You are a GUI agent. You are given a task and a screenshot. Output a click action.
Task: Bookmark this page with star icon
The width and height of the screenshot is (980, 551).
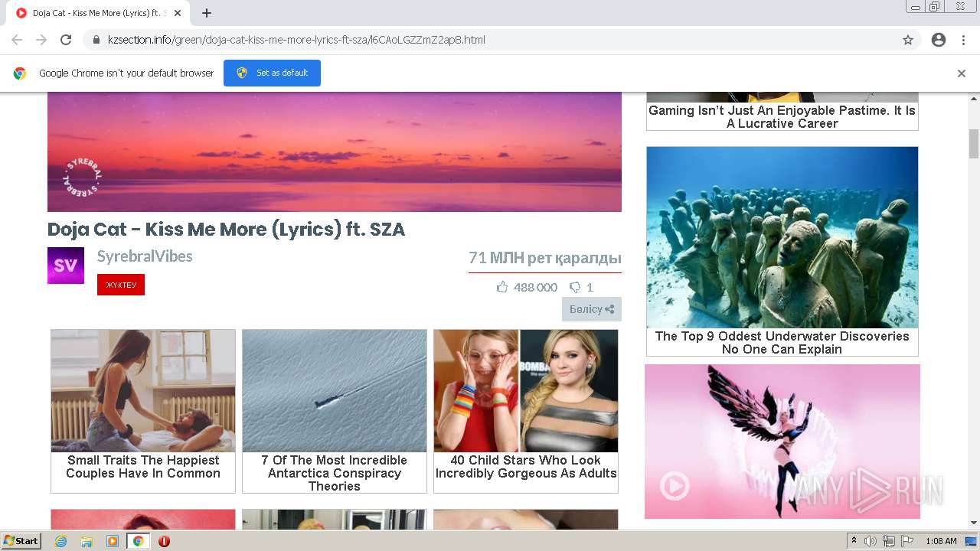(908, 40)
